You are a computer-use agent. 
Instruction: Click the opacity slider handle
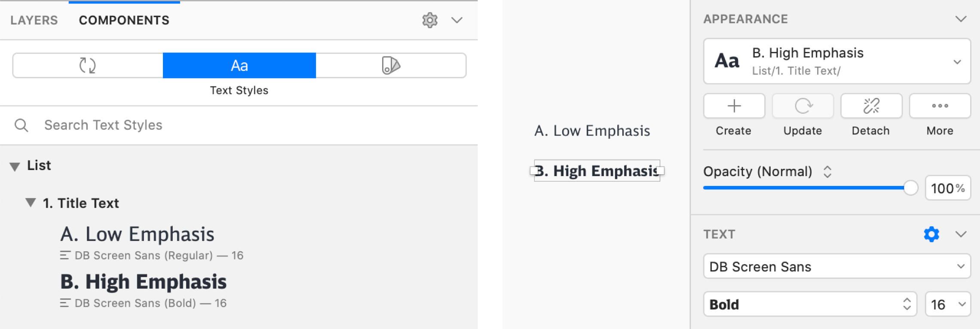click(x=910, y=188)
